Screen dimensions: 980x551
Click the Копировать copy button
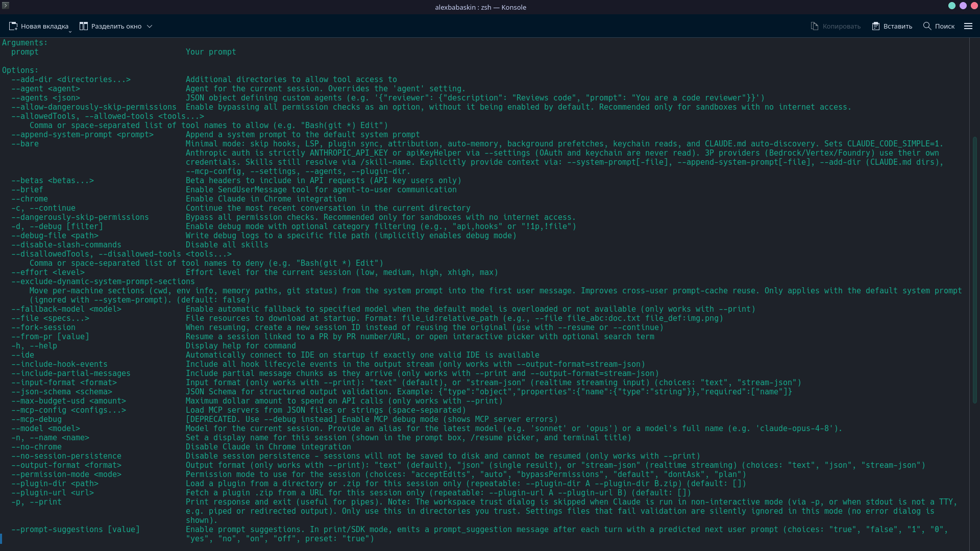tap(836, 26)
